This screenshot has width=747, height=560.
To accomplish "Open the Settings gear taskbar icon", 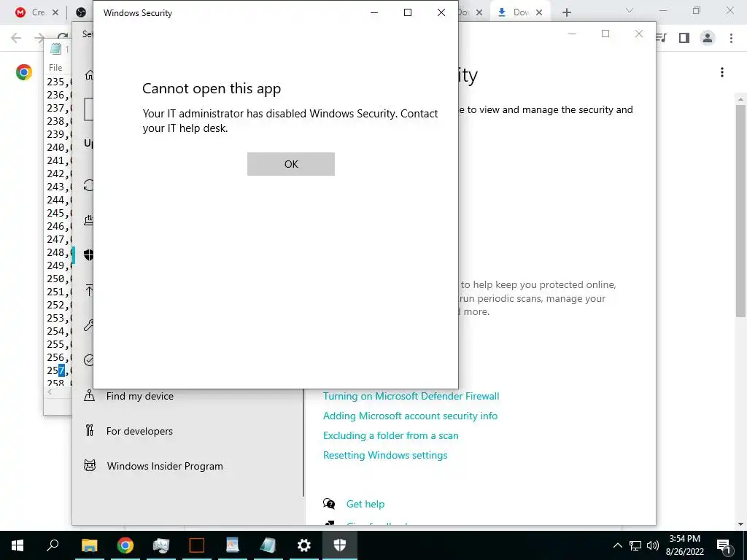I will tap(303, 545).
